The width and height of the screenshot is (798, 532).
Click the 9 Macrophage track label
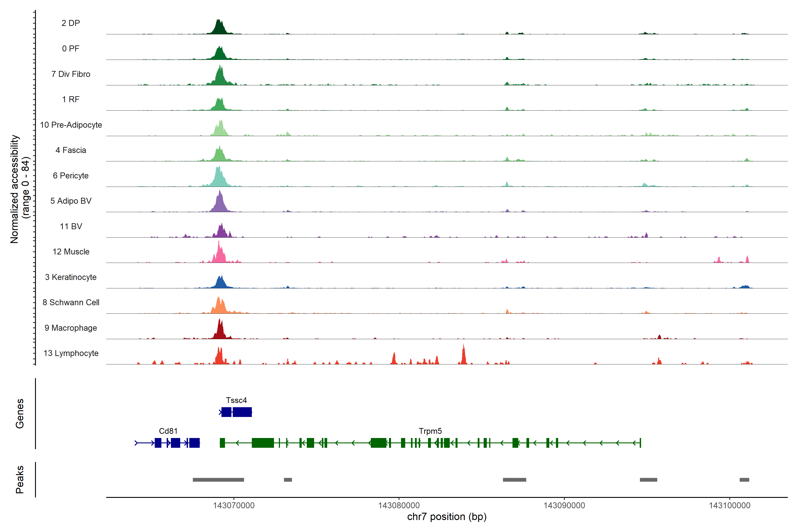(x=71, y=328)
